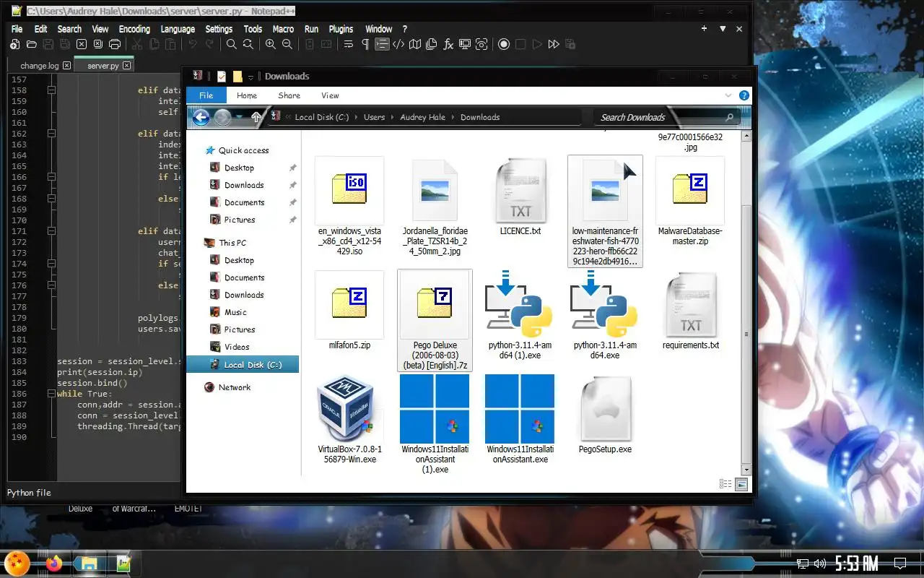Click the Open file icon in Notepad++
The height and width of the screenshot is (578, 924).
(32, 44)
